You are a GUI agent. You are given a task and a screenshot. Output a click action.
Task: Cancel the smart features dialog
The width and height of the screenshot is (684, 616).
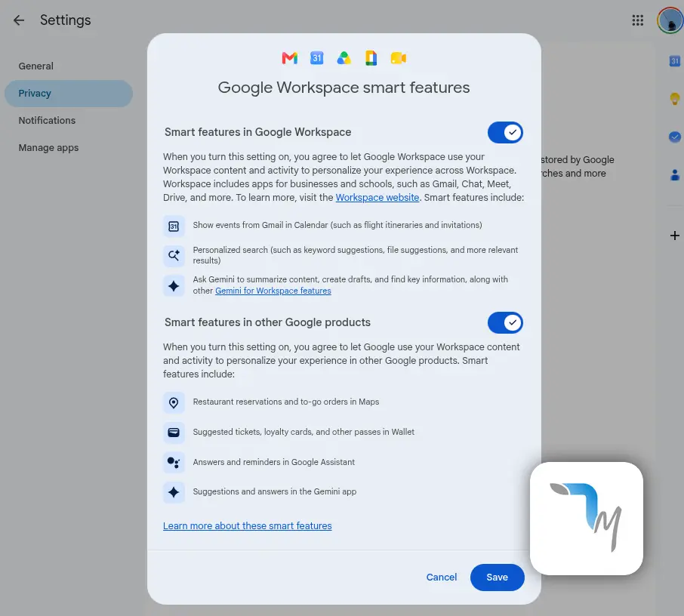click(x=442, y=577)
